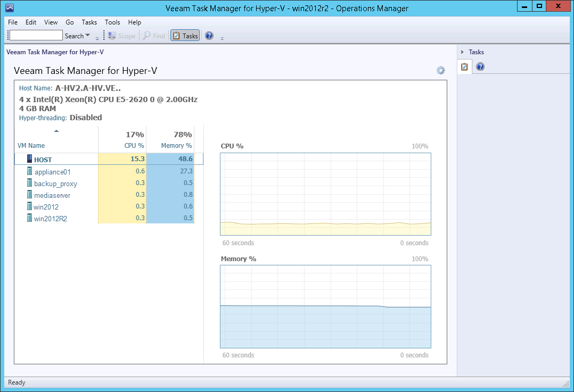Click the total CPU 17% summary
This screenshot has width=574, height=392.
tap(135, 135)
